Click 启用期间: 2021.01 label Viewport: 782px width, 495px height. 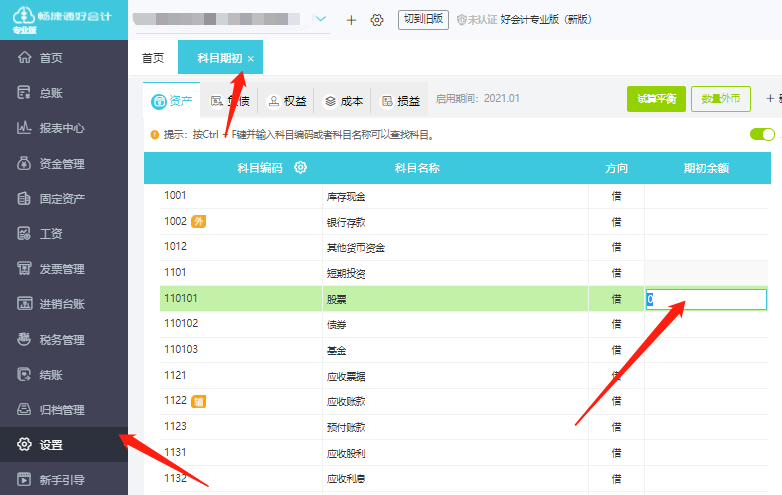pos(478,98)
